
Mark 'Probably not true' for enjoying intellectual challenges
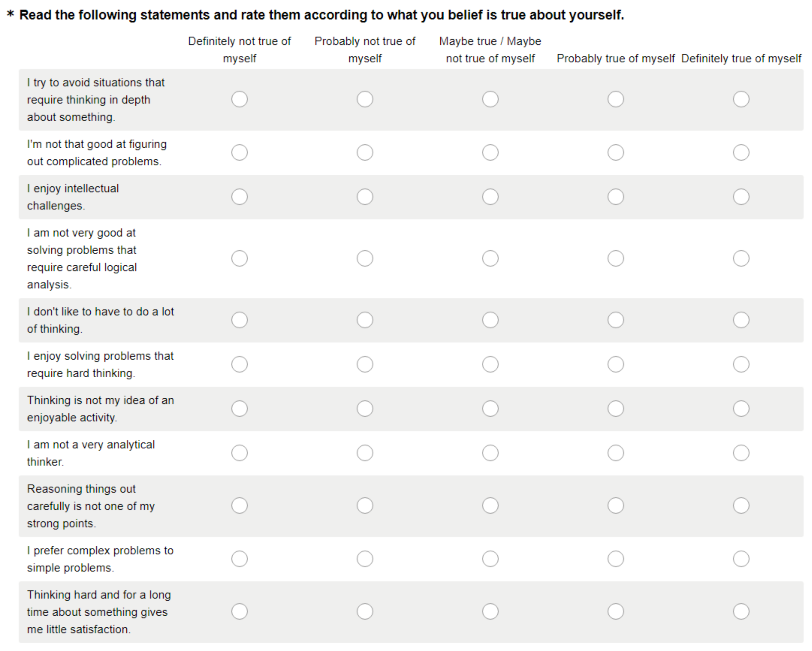pyautogui.click(x=365, y=197)
